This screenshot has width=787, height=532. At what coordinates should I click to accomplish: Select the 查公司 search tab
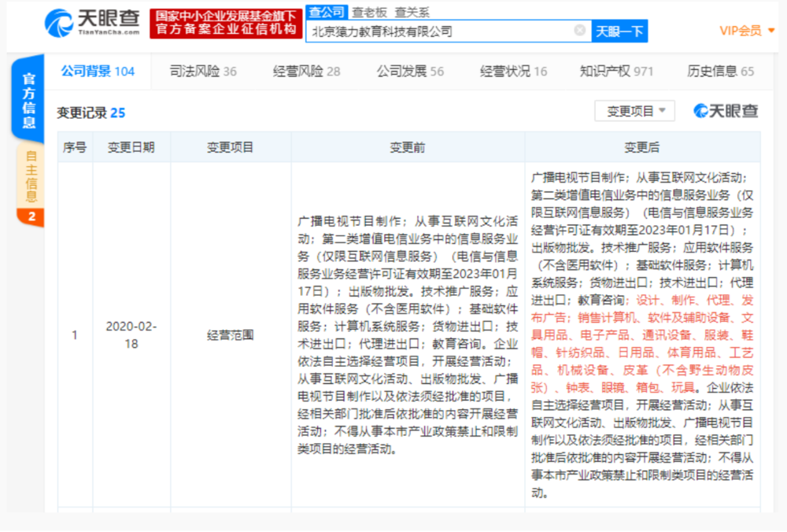[x=327, y=12]
